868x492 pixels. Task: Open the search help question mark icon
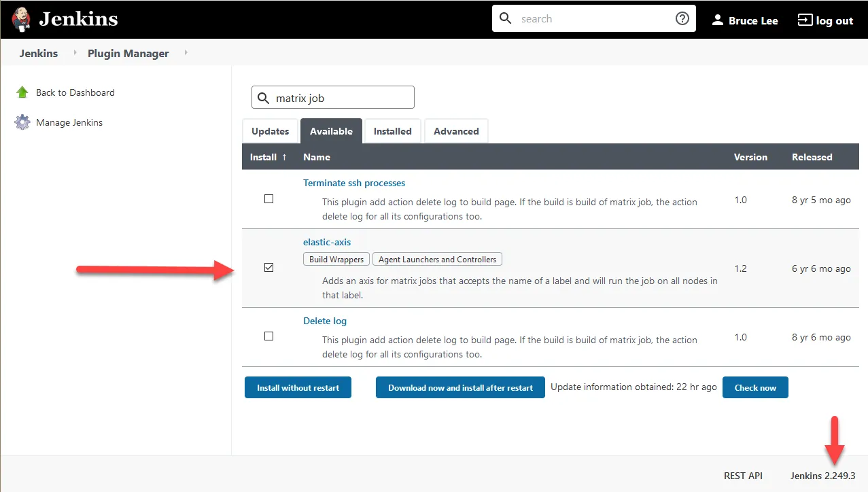coord(682,18)
